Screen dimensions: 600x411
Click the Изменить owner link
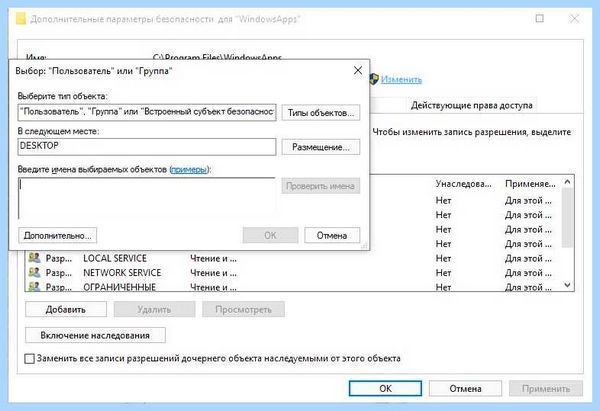click(401, 79)
